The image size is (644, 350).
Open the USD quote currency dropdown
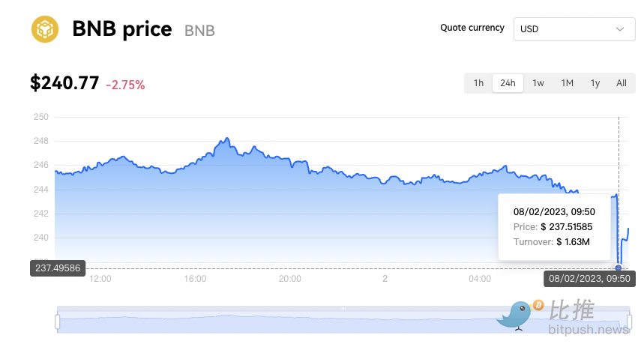pos(574,29)
